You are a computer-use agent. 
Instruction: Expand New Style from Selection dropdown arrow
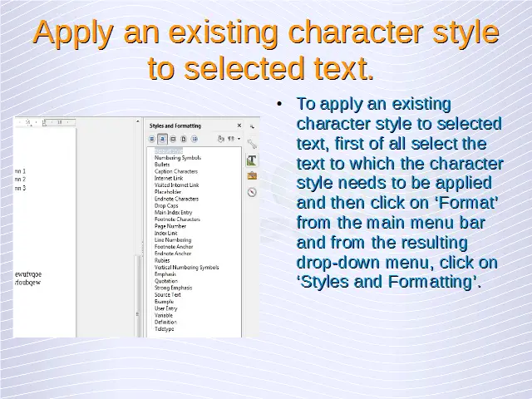[x=239, y=139]
